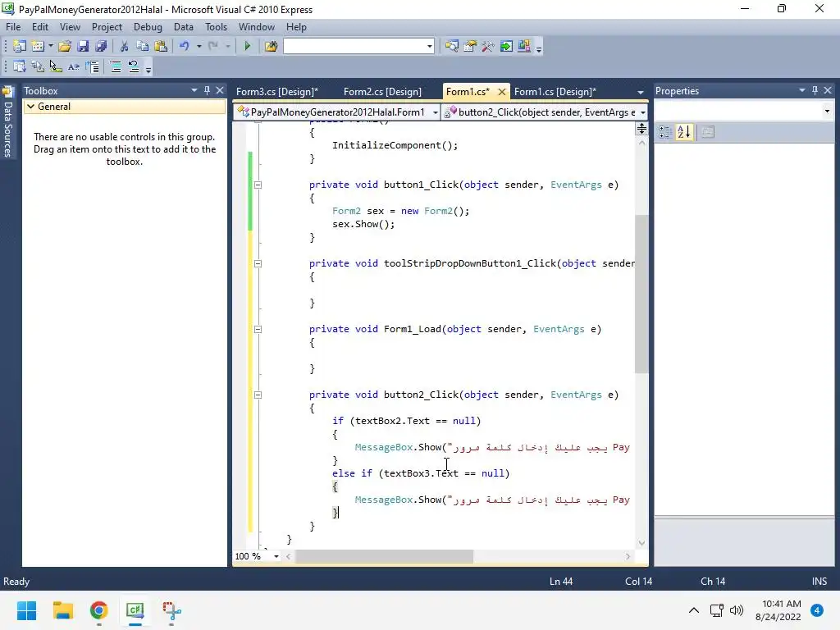The width and height of the screenshot is (840, 630).
Task: Open Google Chrome from the taskbar
Action: tap(99, 610)
